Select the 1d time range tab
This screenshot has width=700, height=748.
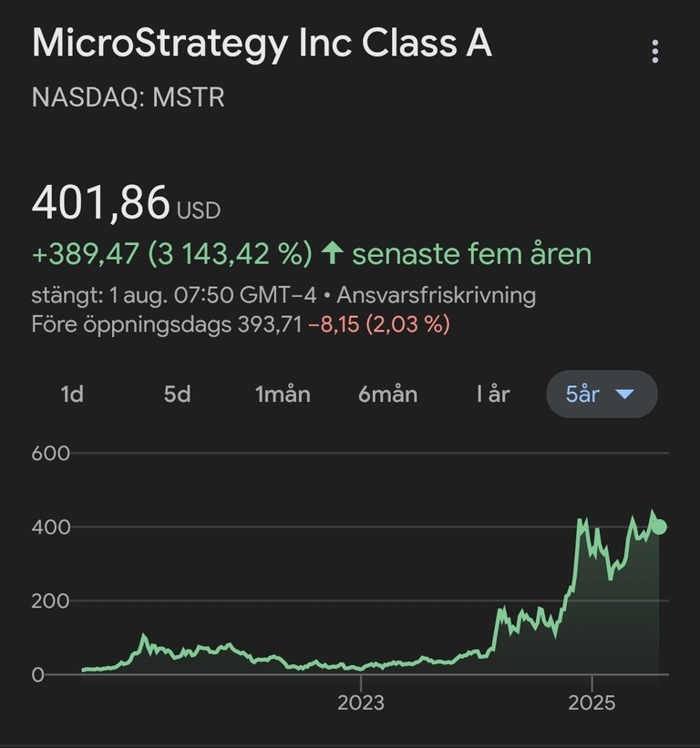click(72, 394)
